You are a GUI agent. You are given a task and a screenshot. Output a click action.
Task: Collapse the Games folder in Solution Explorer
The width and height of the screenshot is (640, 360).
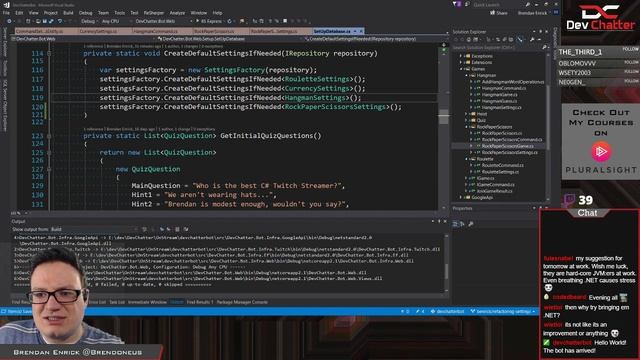[461, 69]
